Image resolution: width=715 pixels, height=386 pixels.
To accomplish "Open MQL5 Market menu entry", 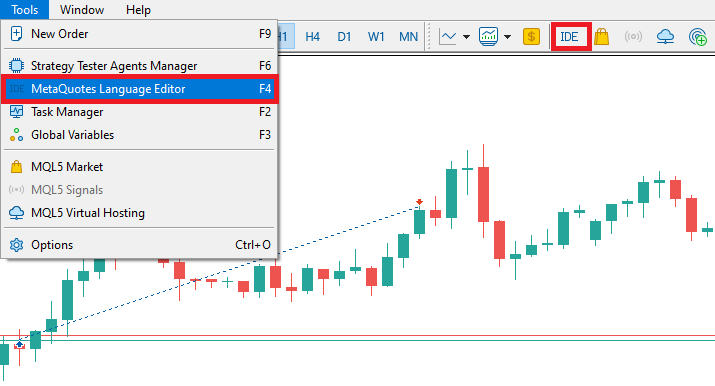I will click(139, 167).
